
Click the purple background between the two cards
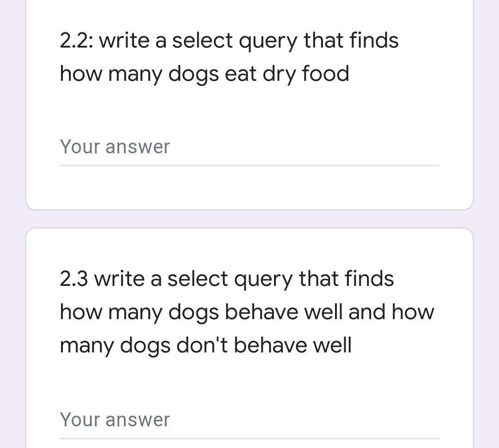249,217
